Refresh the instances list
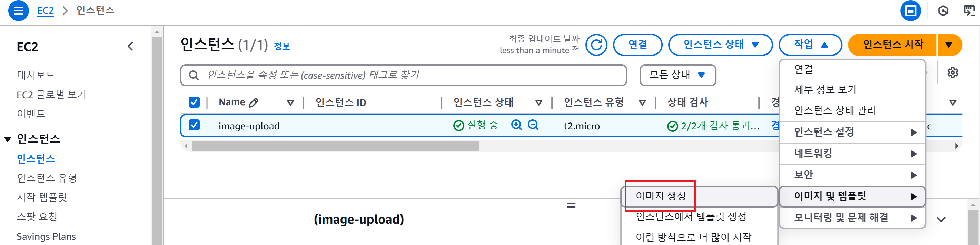 [x=596, y=45]
